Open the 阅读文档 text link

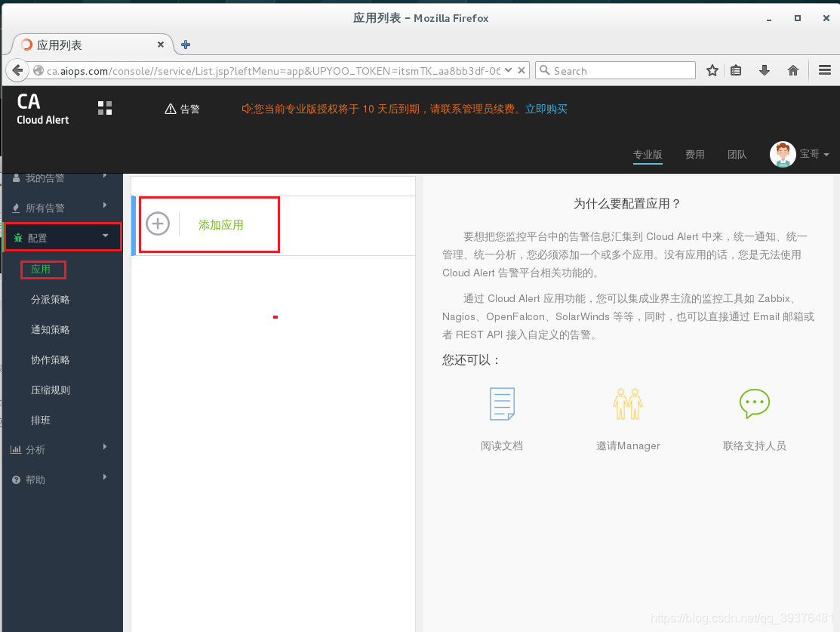click(x=502, y=445)
